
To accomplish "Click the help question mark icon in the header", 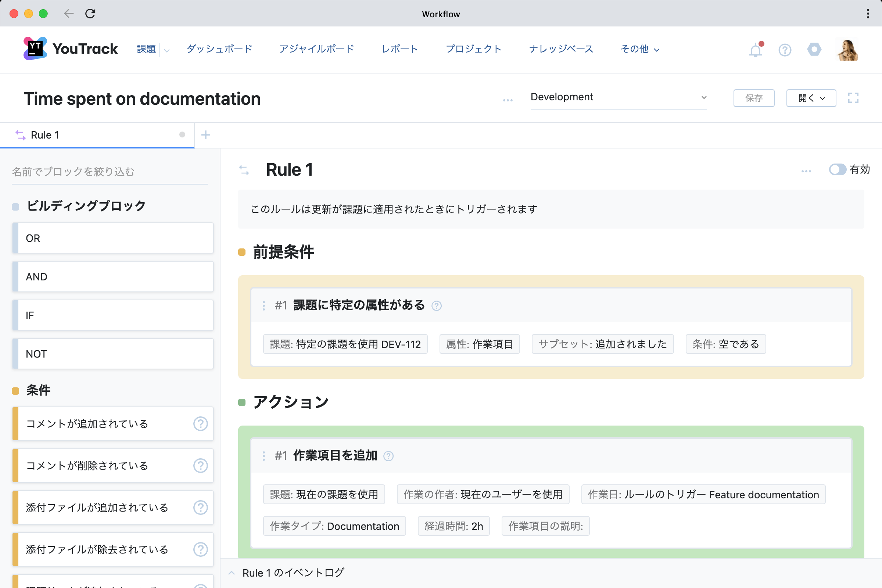I will 785,50.
